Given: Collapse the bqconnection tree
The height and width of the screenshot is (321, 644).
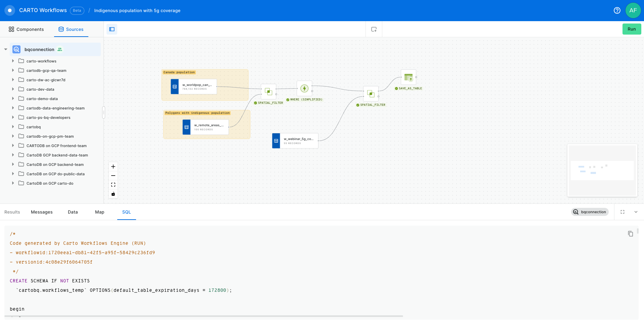Looking at the screenshot, I should 6,49.
